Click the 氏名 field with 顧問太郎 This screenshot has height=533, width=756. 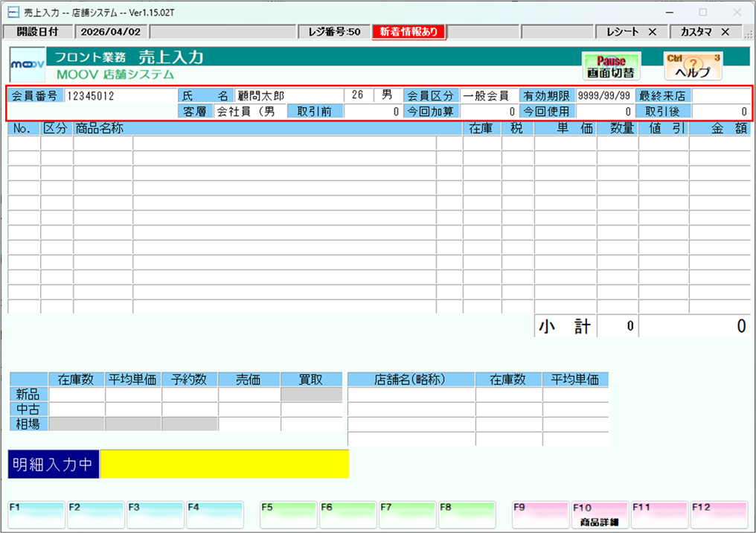[288, 96]
